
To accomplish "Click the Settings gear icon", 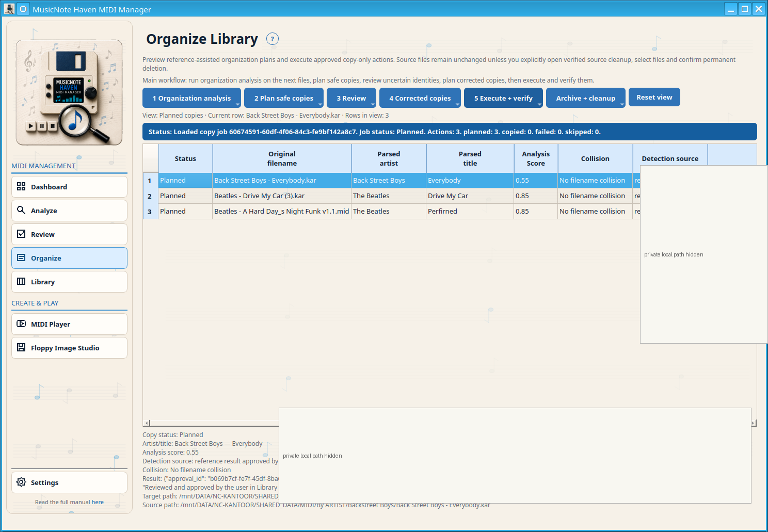I will 21,482.
